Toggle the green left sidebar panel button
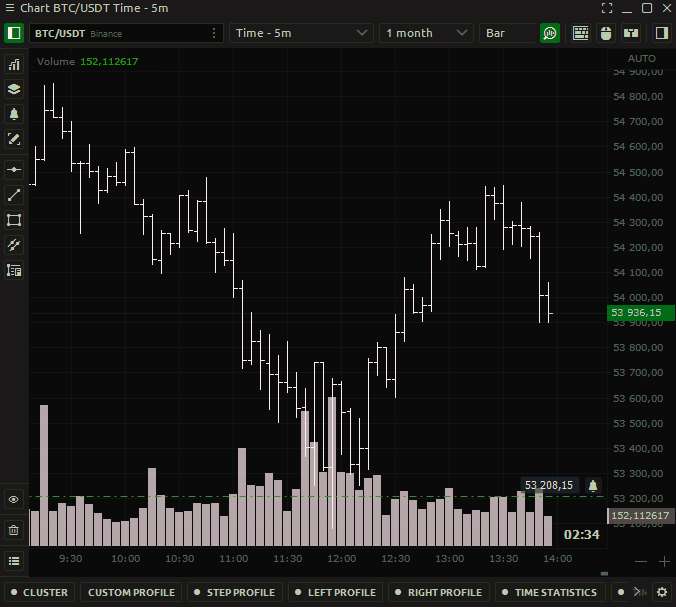 click(x=14, y=33)
